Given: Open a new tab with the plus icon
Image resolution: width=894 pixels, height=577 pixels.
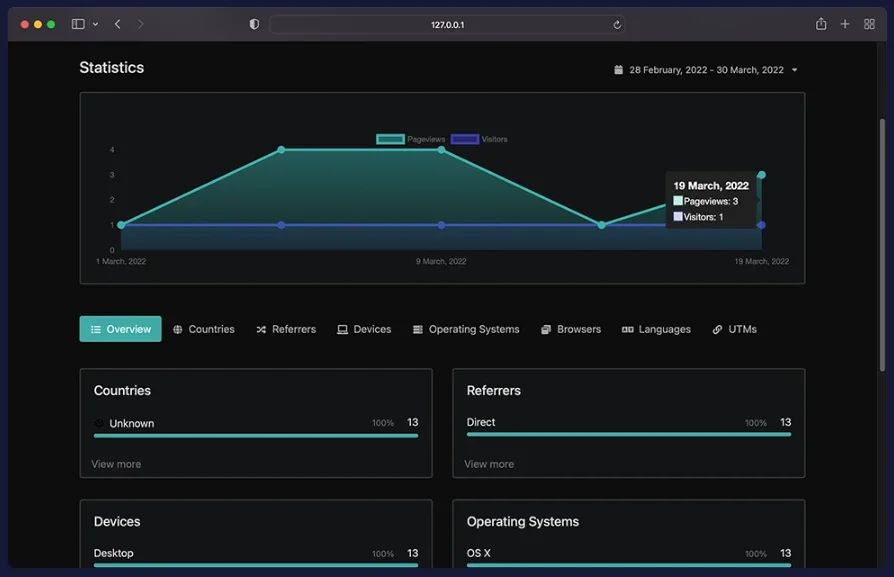Looking at the screenshot, I should [x=845, y=24].
